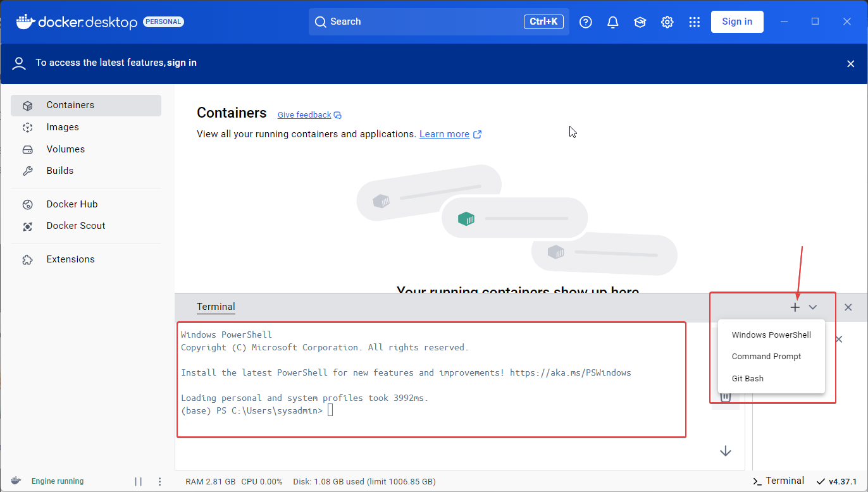
Task: Open the Give feedback link
Action: pos(309,115)
